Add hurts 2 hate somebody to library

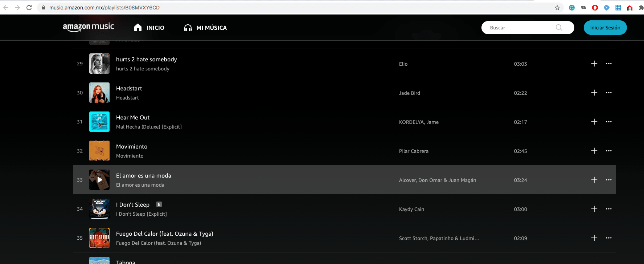coord(594,64)
